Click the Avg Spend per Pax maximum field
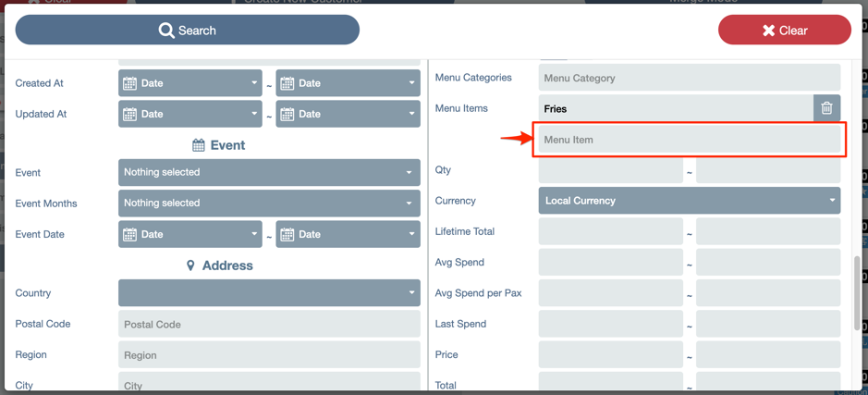The image size is (868, 395). [x=768, y=293]
